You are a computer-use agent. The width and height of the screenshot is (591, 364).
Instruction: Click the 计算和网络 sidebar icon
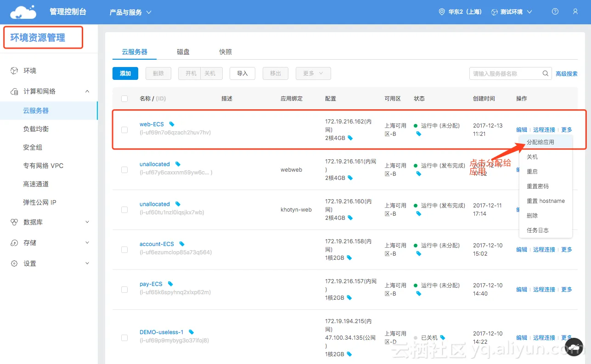(x=14, y=92)
